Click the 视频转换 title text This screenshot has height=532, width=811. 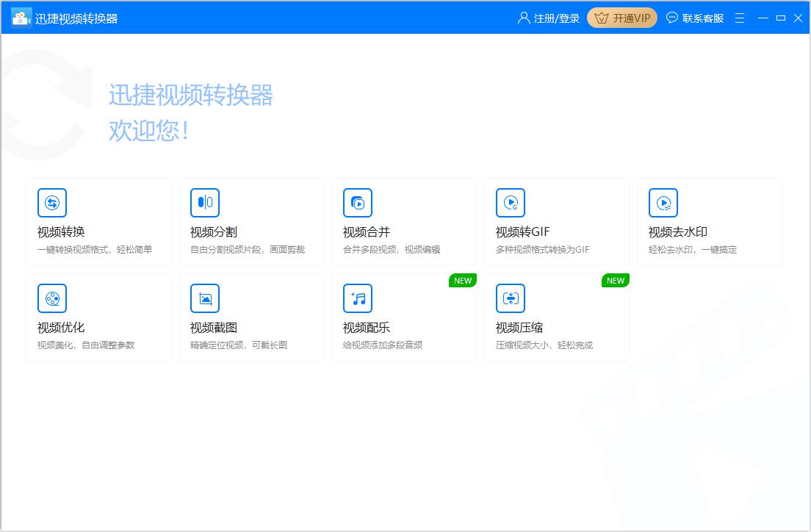click(x=61, y=232)
